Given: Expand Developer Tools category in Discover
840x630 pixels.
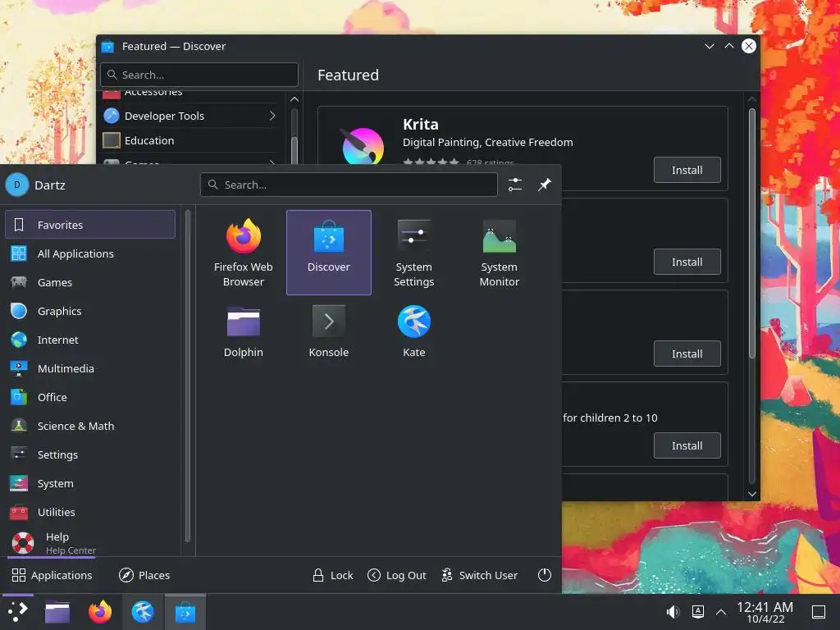Looking at the screenshot, I should [190, 116].
